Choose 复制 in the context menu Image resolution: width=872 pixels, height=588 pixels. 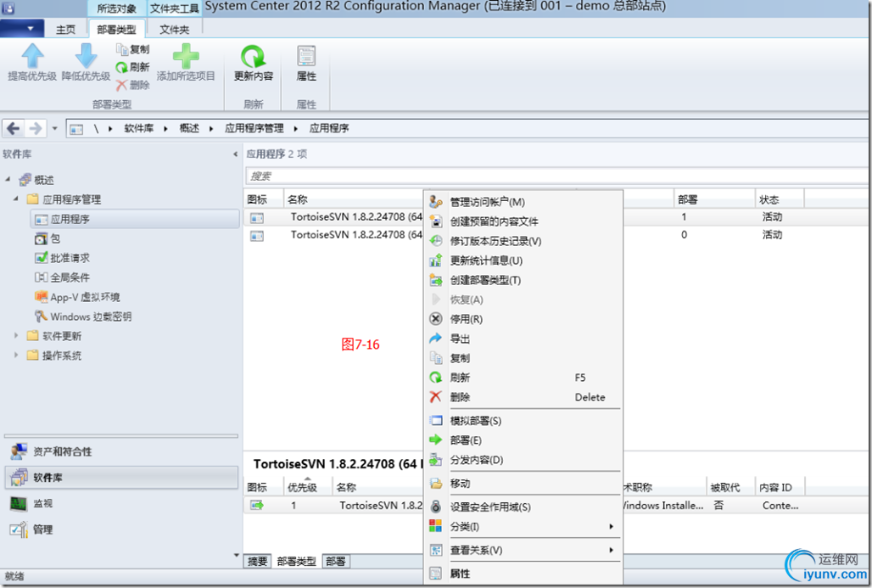[522, 358]
